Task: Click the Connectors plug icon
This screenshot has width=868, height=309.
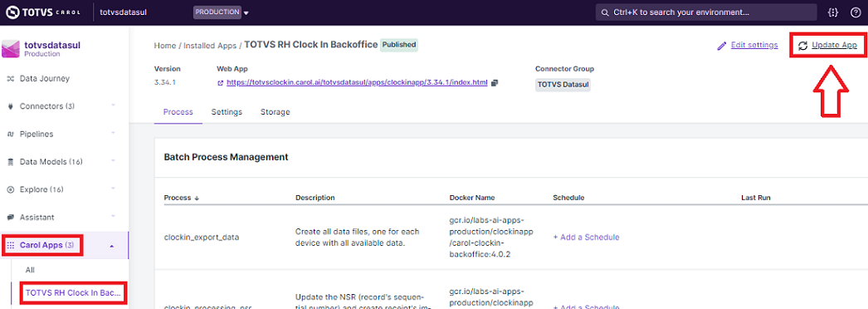Action: point(10,106)
